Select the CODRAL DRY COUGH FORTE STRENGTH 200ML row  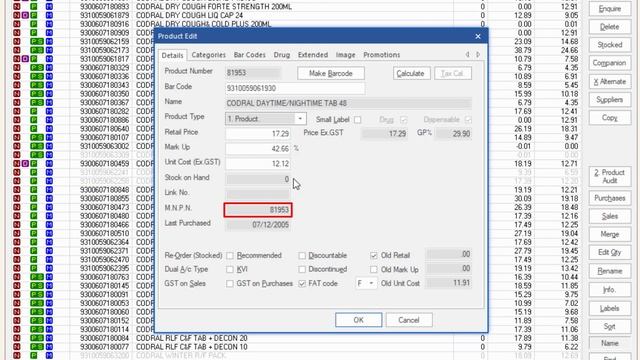(x=296, y=7)
